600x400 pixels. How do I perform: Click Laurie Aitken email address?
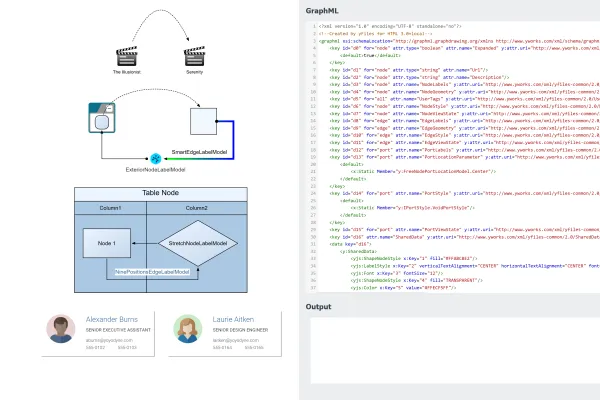[236, 340]
